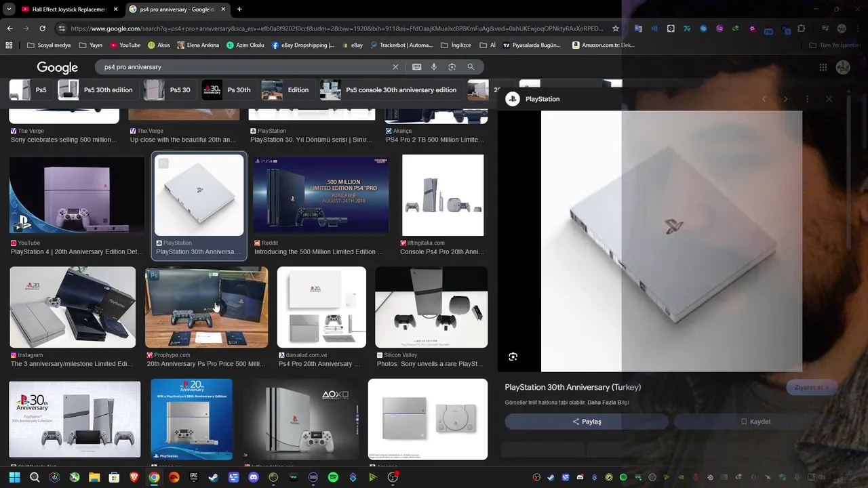The height and width of the screenshot is (488, 868).
Task: Open YouTube PlayStation 4 20th Anniversary thumbnail
Action: coord(77,195)
